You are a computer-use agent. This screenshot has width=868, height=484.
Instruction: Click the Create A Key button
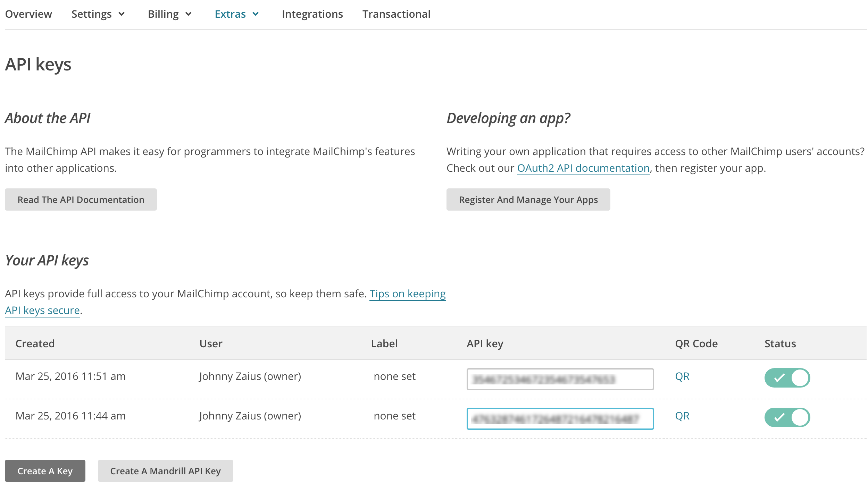45,471
